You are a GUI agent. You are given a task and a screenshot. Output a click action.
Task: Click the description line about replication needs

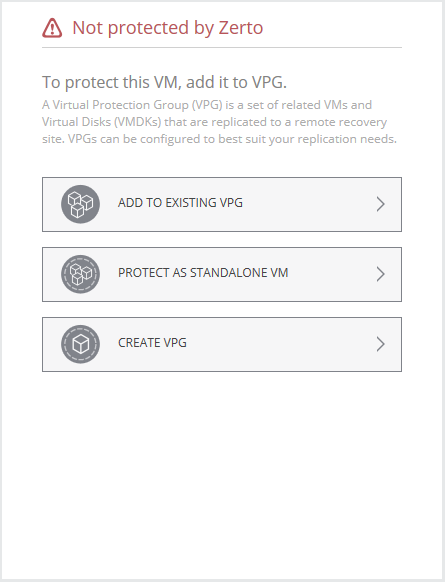pyautogui.click(x=219, y=139)
